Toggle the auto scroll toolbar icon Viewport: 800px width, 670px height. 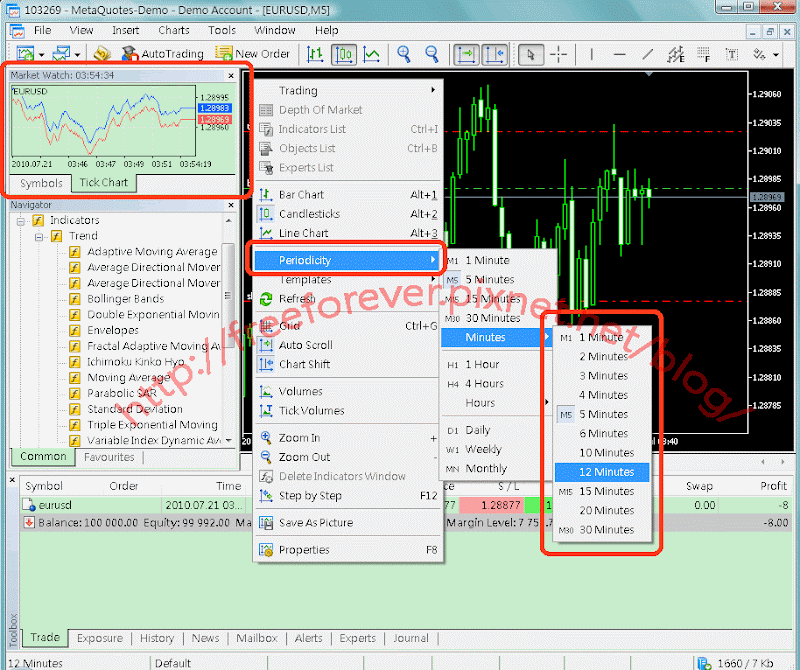(466, 54)
